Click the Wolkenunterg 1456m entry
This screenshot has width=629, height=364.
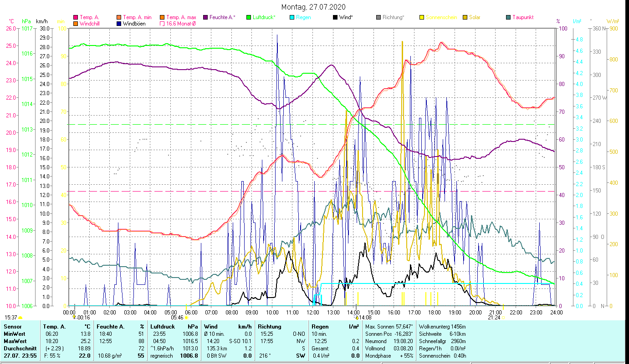coord(442,327)
